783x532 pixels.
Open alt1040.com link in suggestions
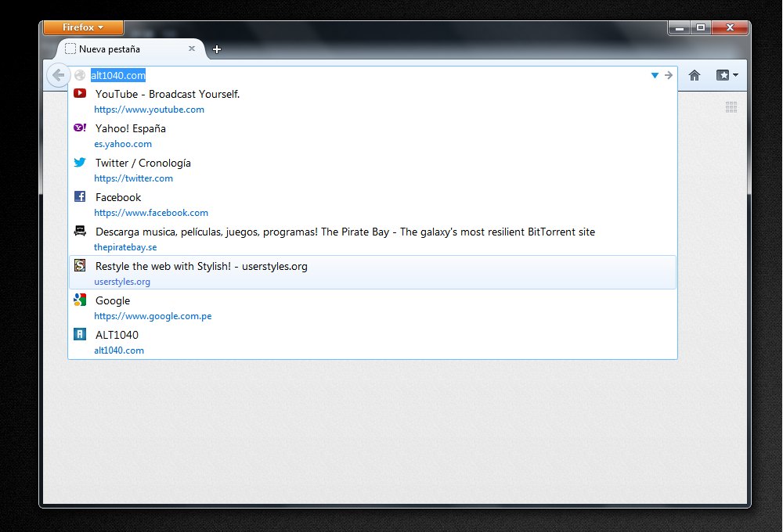tap(119, 350)
